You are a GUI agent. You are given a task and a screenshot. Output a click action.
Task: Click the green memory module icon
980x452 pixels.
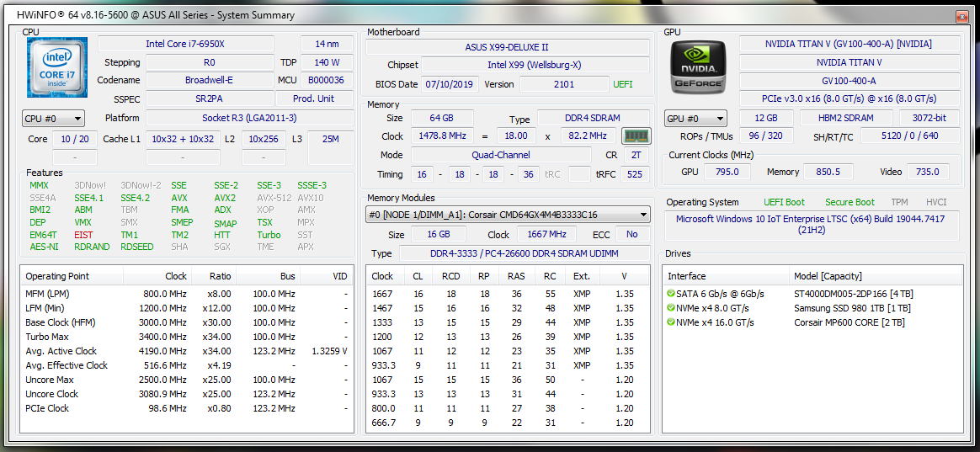click(x=636, y=136)
